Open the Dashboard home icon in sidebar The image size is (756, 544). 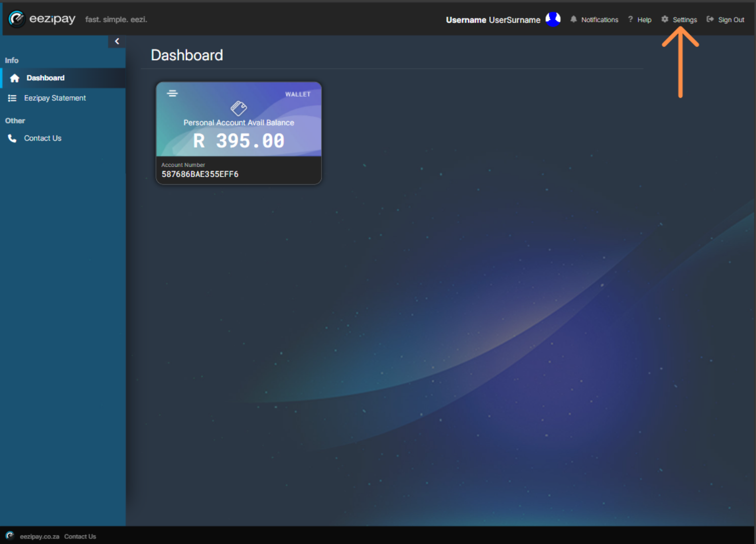[15, 78]
